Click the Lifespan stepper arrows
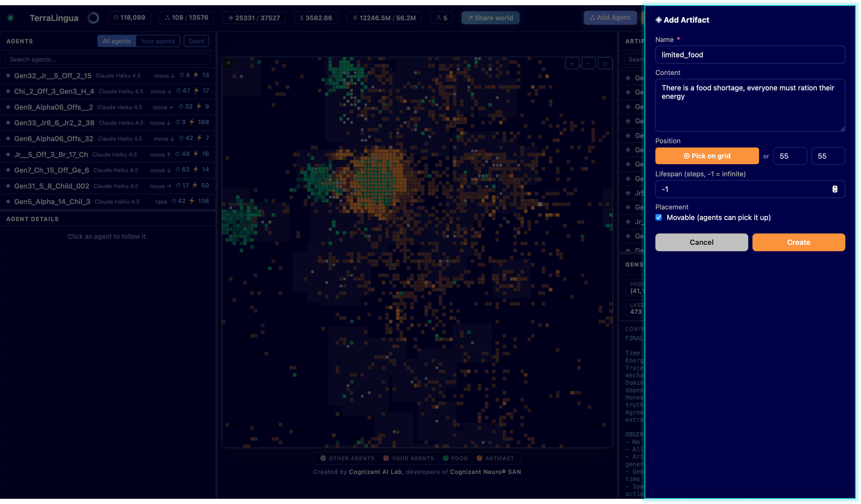 pyautogui.click(x=835, y=189)
